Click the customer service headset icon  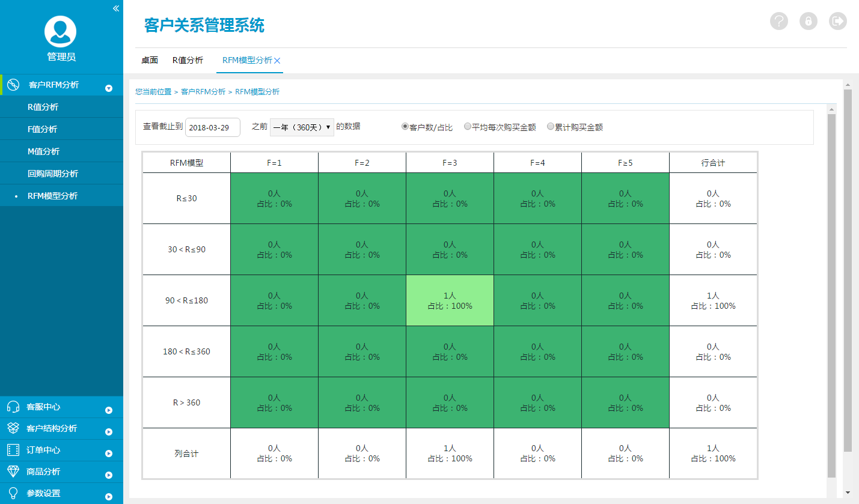(x=13, y=407)
